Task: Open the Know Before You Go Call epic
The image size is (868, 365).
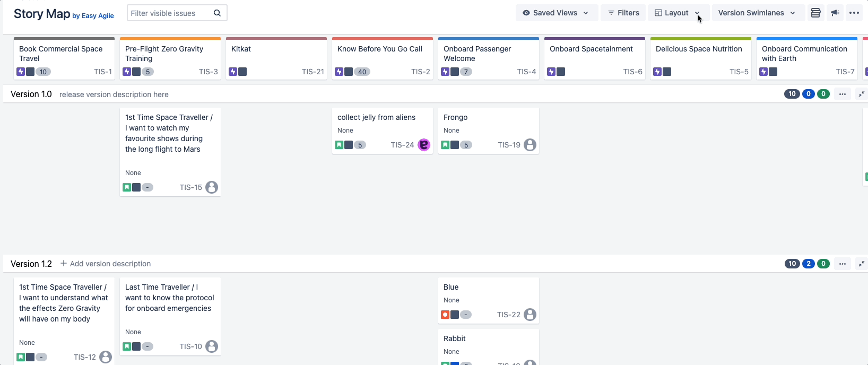Action: pos(380,49)
